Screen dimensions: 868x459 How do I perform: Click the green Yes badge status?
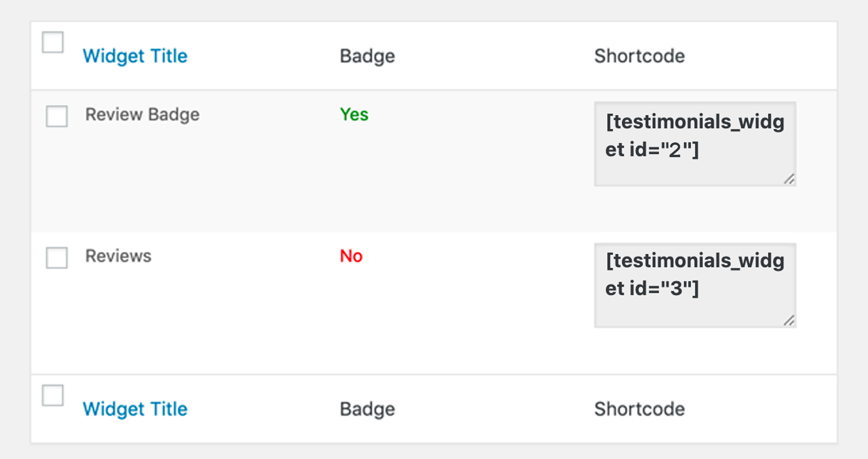pos(354,114)
